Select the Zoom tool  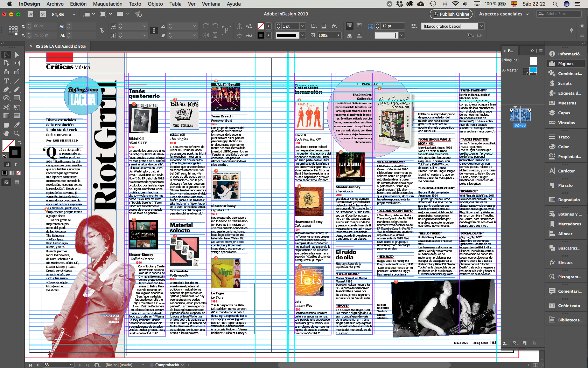tap(17, 134)
